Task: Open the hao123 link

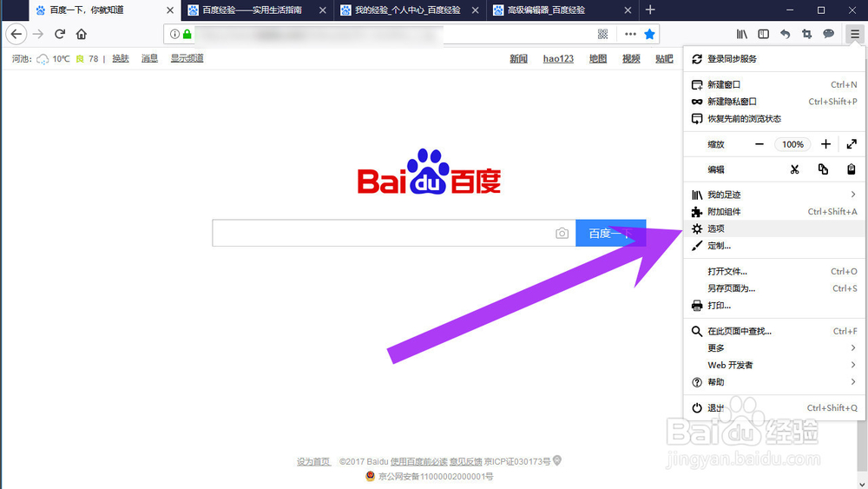Action: coord(558,59)
